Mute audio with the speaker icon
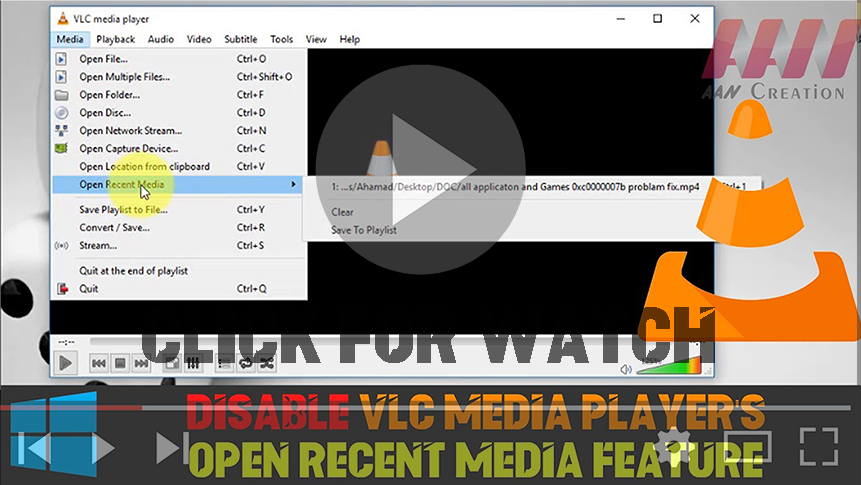Image resolution: width=861 pixels, height=485 pixels. click(x=626, y=369)
